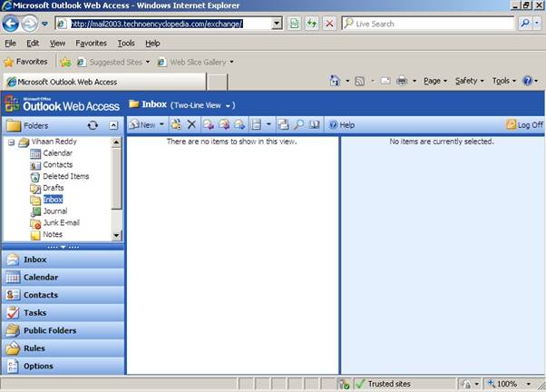The width and height of the screenshot is (546, 392).
Task: Click the Tasks navigation button
Action: pos(63,313)
